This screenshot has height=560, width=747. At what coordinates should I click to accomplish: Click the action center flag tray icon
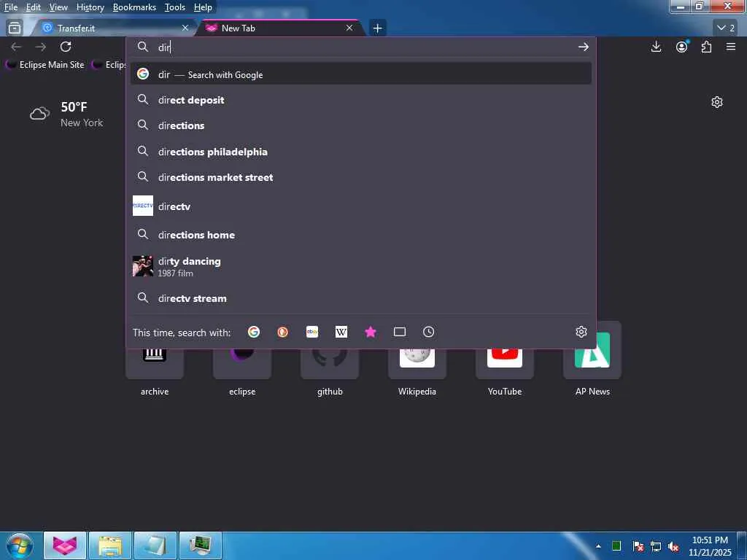pos(638,546)
